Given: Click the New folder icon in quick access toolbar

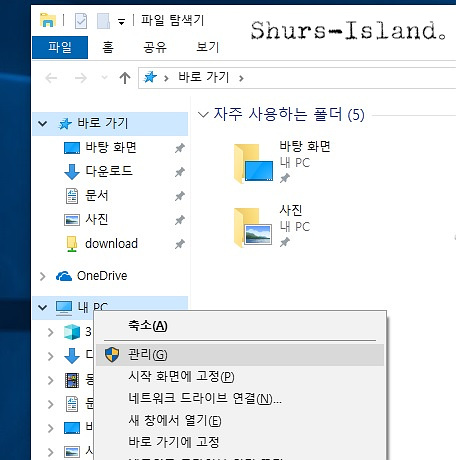Looking at the screenshot, I should click(103, 21).
